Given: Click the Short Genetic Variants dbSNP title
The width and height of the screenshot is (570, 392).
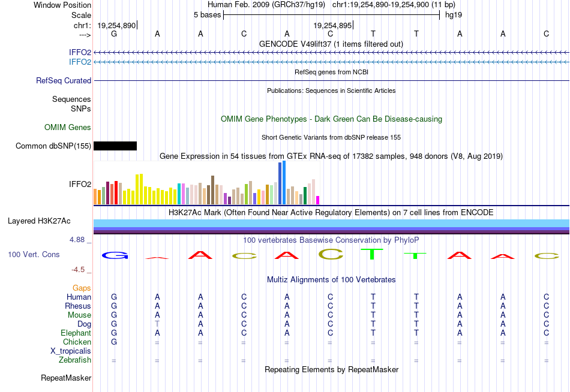Looking at the screenshot, I should pyautogui.click(x=331, y=137).
